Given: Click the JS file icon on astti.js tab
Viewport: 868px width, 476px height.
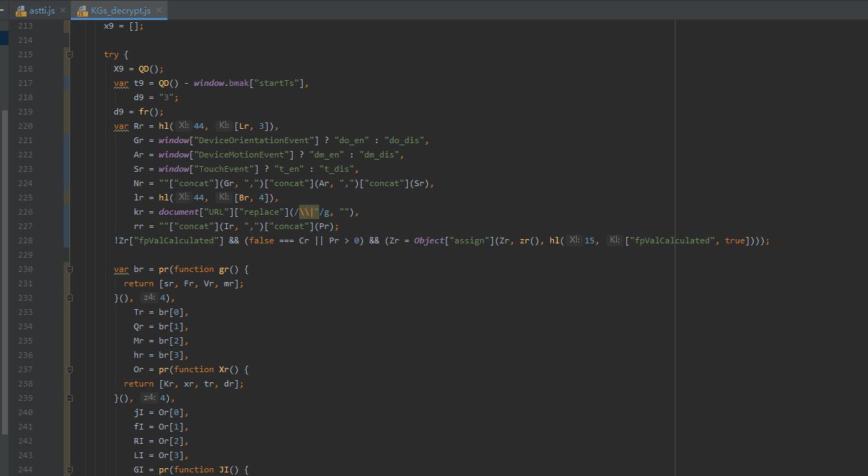Looking at the screenshot, I should [21, 11].
